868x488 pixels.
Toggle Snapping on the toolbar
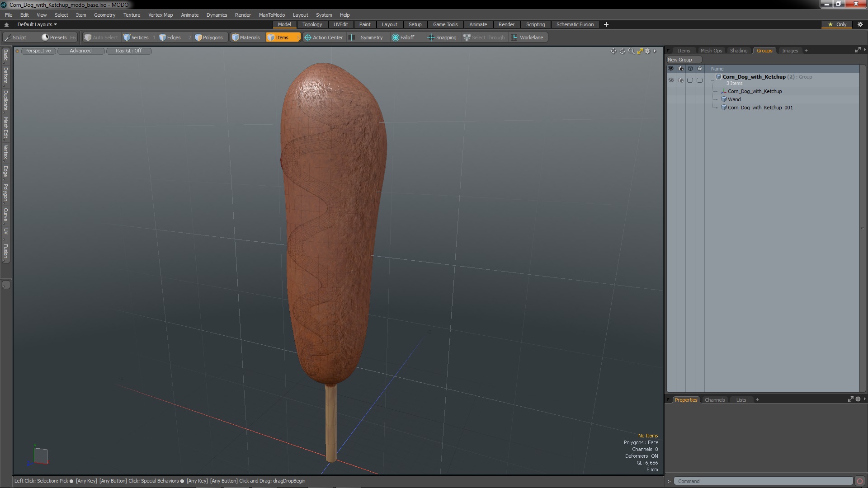(x=442, y=38)
